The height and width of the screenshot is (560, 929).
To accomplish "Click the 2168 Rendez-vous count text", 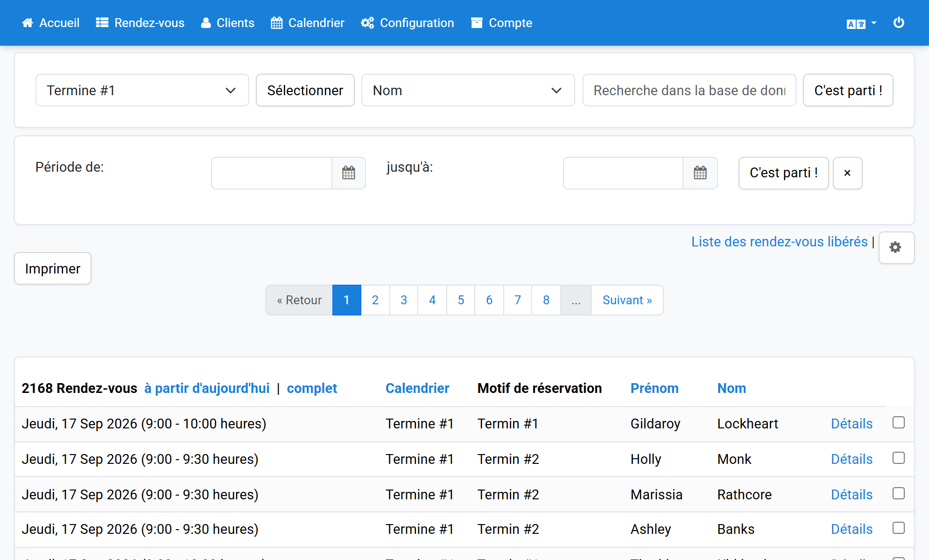I will coord(79,388).
